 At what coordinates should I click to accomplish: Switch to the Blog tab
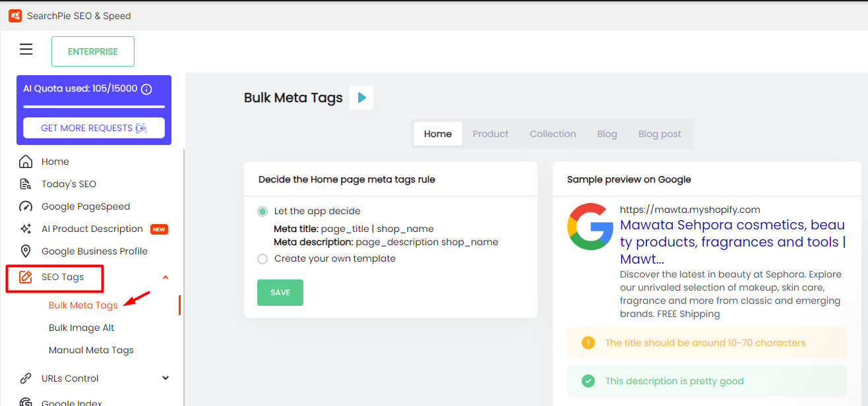coord(607,134)
